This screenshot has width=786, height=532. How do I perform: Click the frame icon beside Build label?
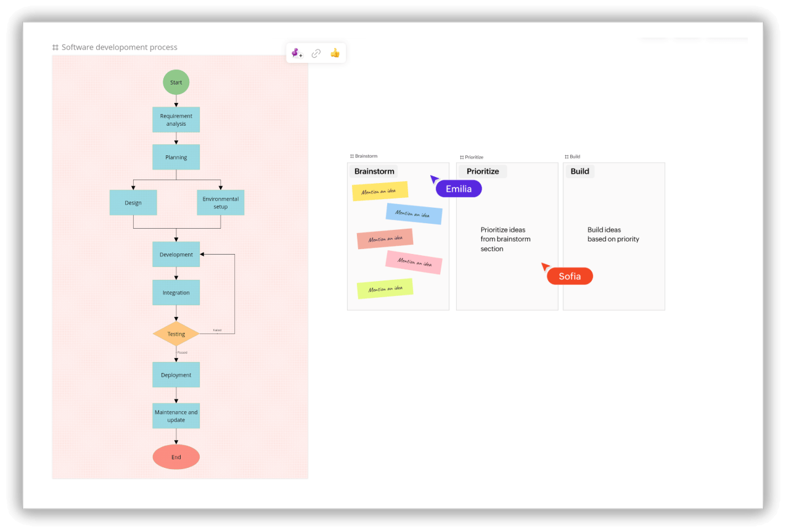tap(567, 157)
